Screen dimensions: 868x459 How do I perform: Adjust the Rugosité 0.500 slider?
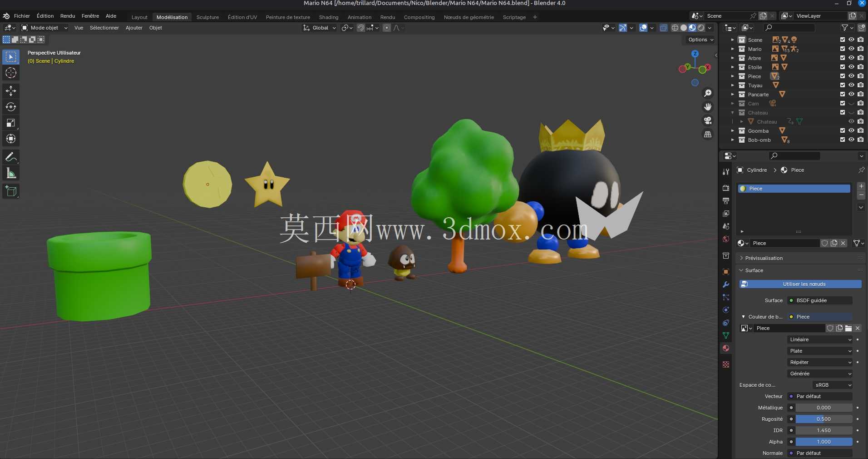[824, 419]
